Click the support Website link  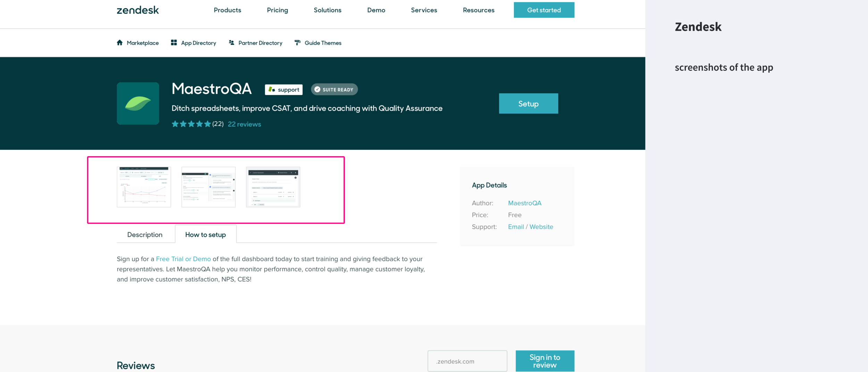pyautogui.click(x=541, y=227)
